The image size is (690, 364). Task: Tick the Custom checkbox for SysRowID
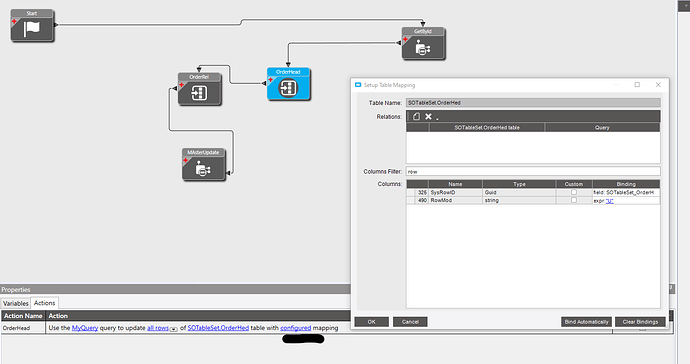[x=574, y=192]
